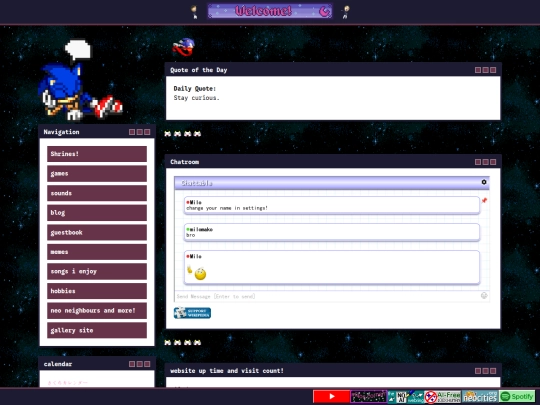Screen dimensions: 540x405
Task: Open the memes page
Action: coord(97,252)
